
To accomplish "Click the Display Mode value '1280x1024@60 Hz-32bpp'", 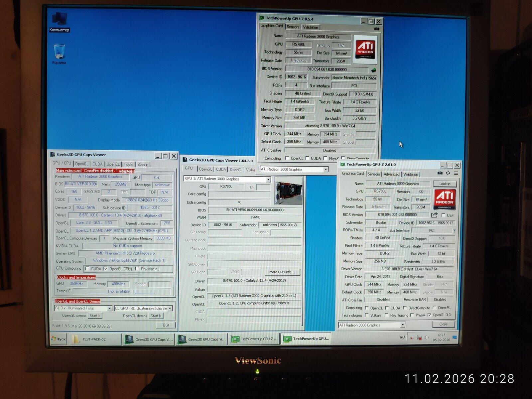I will 147,200.
